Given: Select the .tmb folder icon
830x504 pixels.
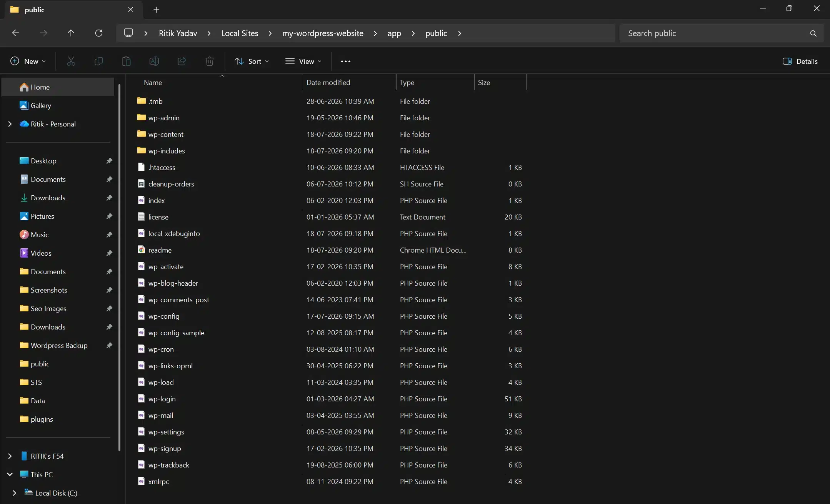Looking at the screenshot, I should click(142, 101).
